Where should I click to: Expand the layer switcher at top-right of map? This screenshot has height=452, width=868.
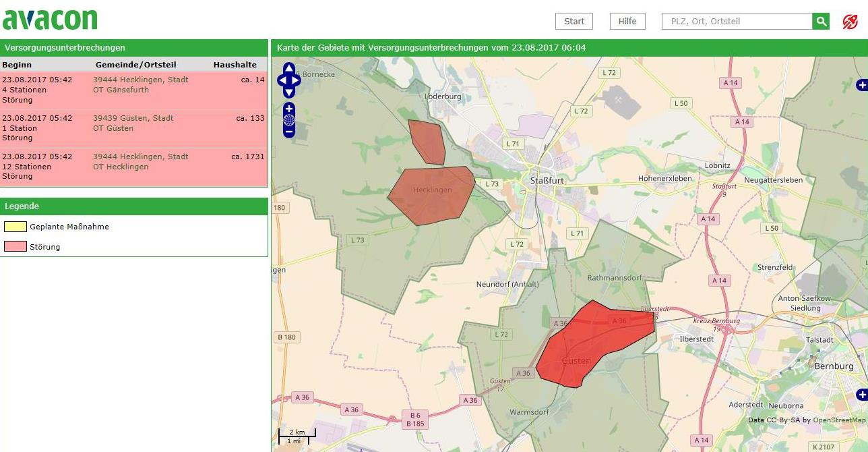[x=861, y=85]
